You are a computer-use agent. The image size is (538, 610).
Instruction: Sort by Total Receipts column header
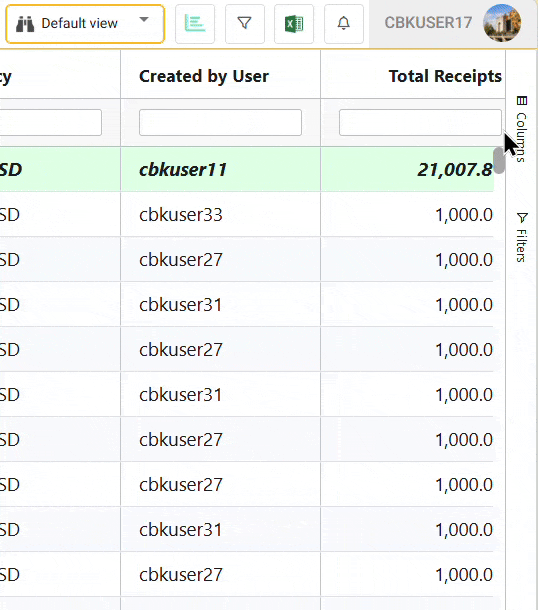(x=445, y=76)
